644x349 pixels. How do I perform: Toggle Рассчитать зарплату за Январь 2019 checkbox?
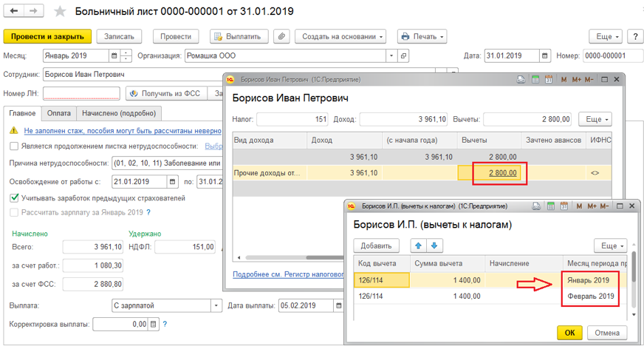[14, 212]
